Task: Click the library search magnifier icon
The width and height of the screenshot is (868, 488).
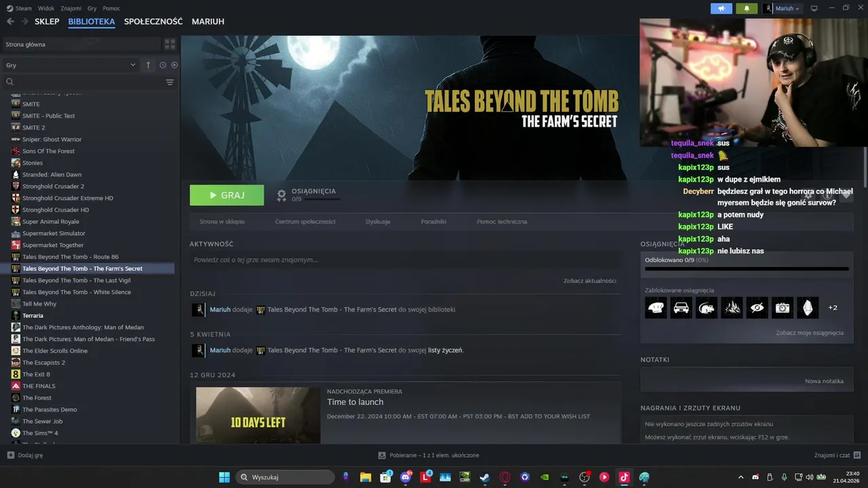Action: [9, 82]
